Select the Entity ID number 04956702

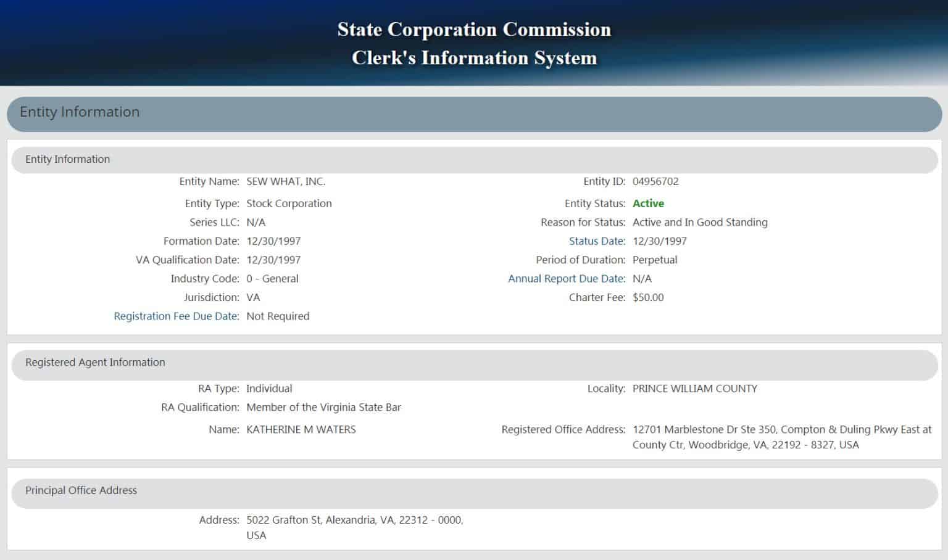[655, 181]
